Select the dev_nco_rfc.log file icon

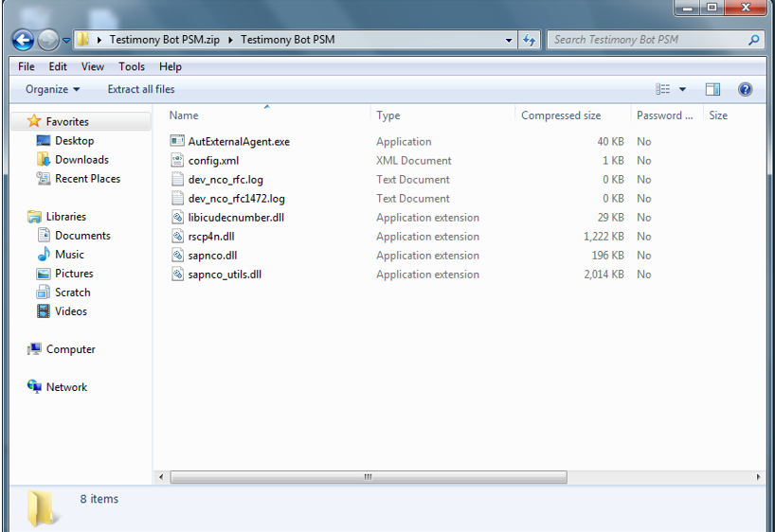[177, 179]
